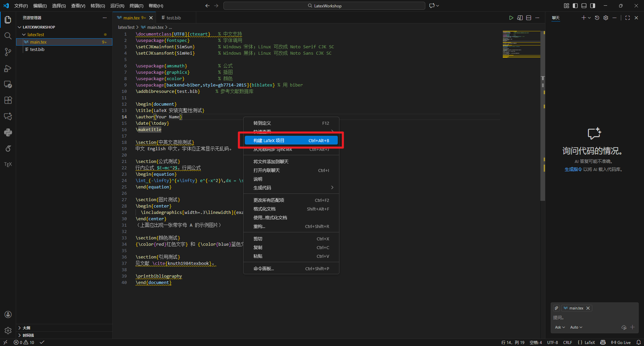
Task: Click the run/build play icon in editor toolbar
Action: click(x=511, y=18)
